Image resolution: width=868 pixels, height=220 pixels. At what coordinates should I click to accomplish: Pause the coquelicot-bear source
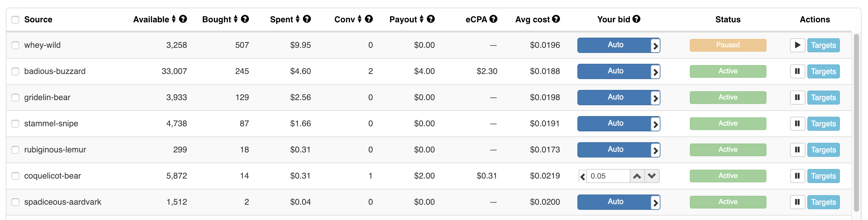pos(797,176)
